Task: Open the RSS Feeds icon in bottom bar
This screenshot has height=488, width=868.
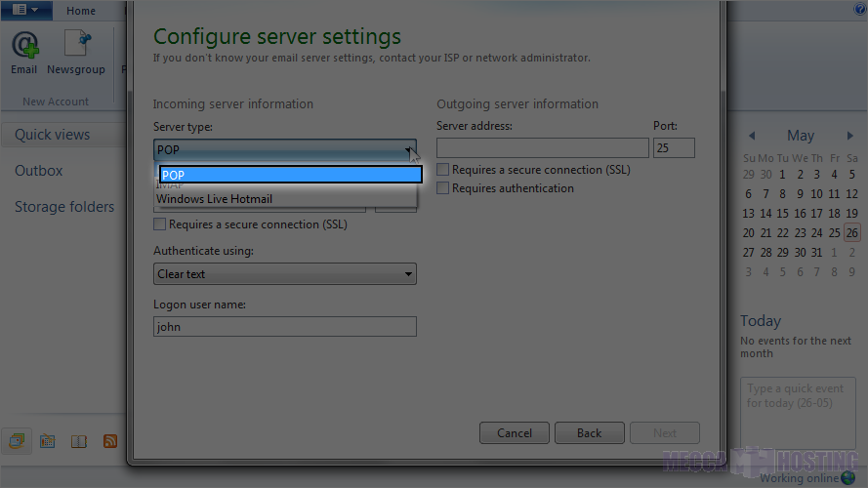Action: 110,441
